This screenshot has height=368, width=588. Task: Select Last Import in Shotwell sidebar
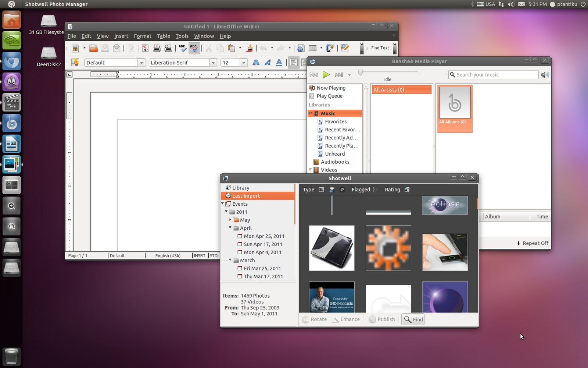click(x=258, y=196)
